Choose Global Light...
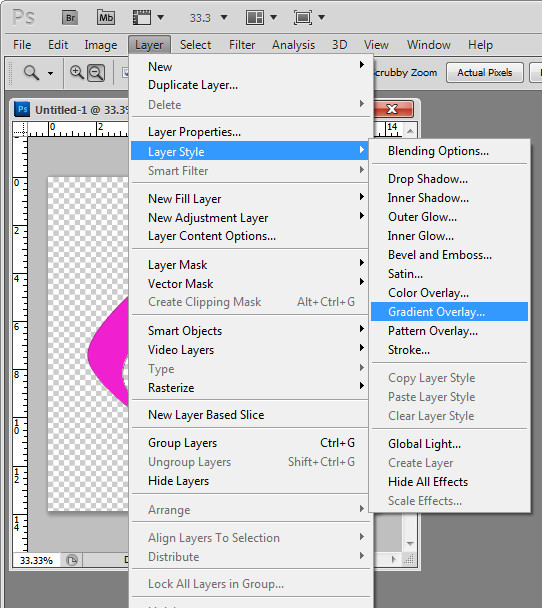The image size is (542, 608). 450,444
